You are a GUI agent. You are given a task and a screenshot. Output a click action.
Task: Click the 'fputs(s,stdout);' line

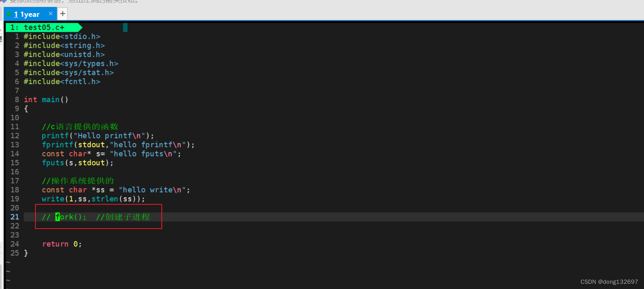[x=78, y=163]
